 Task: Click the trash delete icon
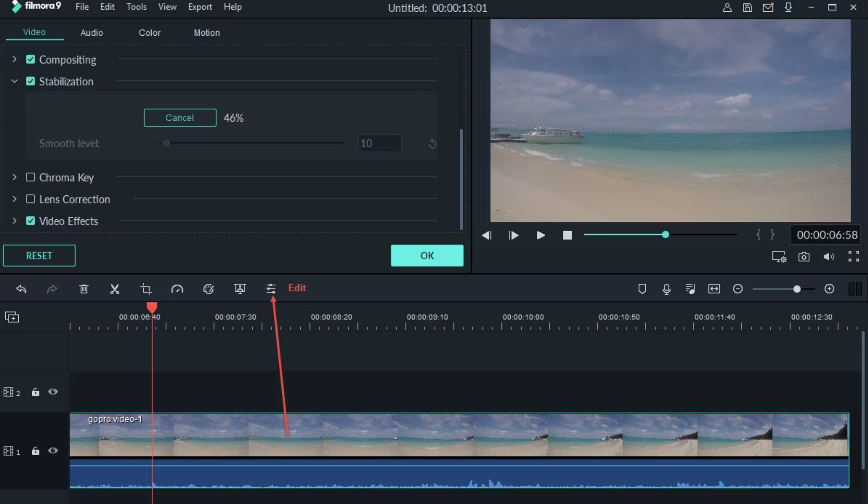point(84,289)
